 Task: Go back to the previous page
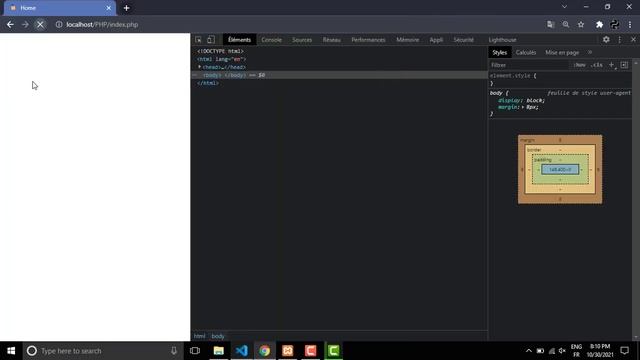point(10,24)
